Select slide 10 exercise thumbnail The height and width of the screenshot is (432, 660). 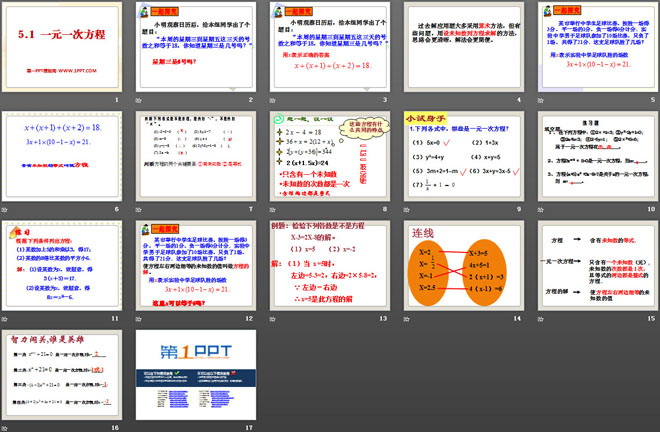pos(598,156)
